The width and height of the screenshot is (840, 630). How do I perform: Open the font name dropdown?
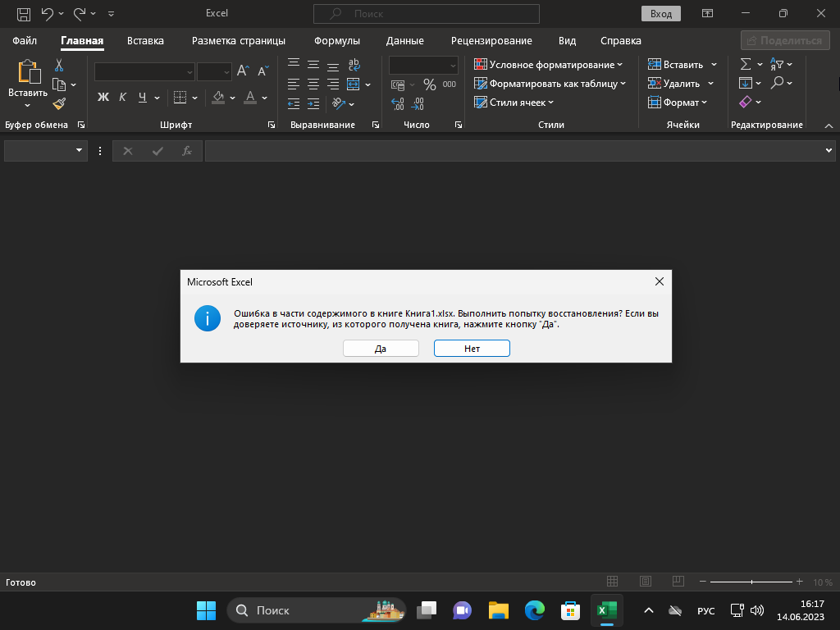[189, 72]
